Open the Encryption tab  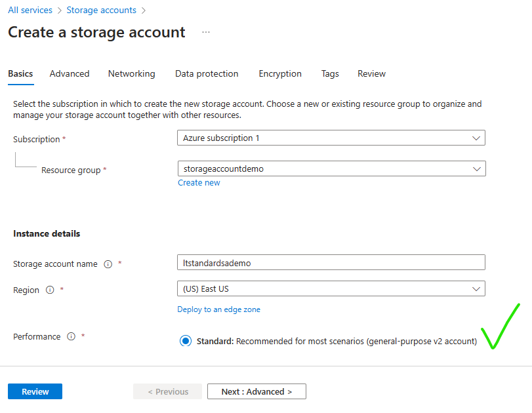280,74
